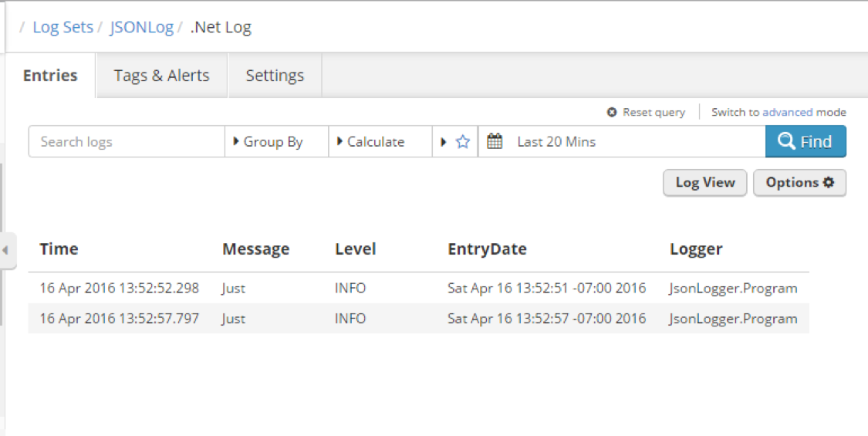The width and height of the screenshot is (868, 436).
Task: Go to Log Sets breadcrumb link
Action: click(x=62, y=28)
